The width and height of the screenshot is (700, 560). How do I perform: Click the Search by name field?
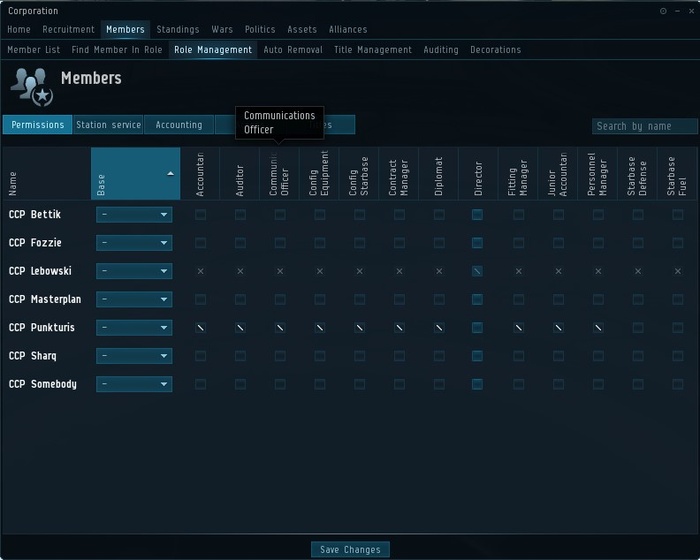[x=644, y=126]
